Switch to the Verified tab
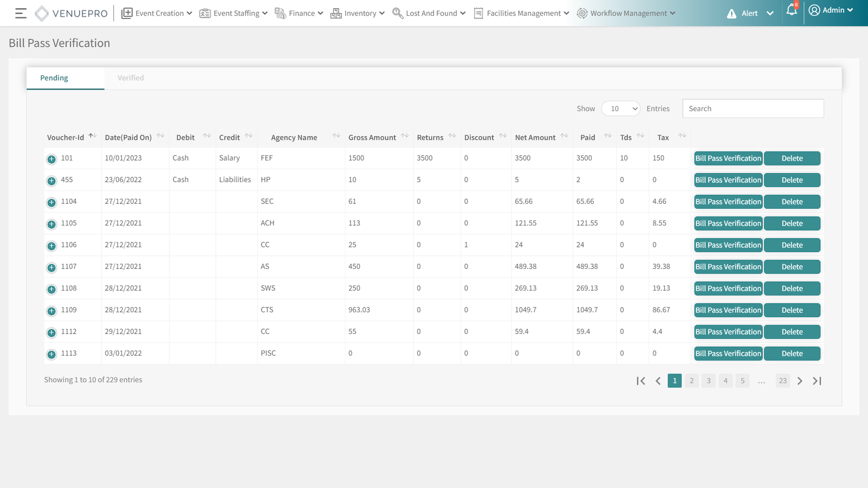The width and height of the screenshot is (868, 488). (131, 78)
